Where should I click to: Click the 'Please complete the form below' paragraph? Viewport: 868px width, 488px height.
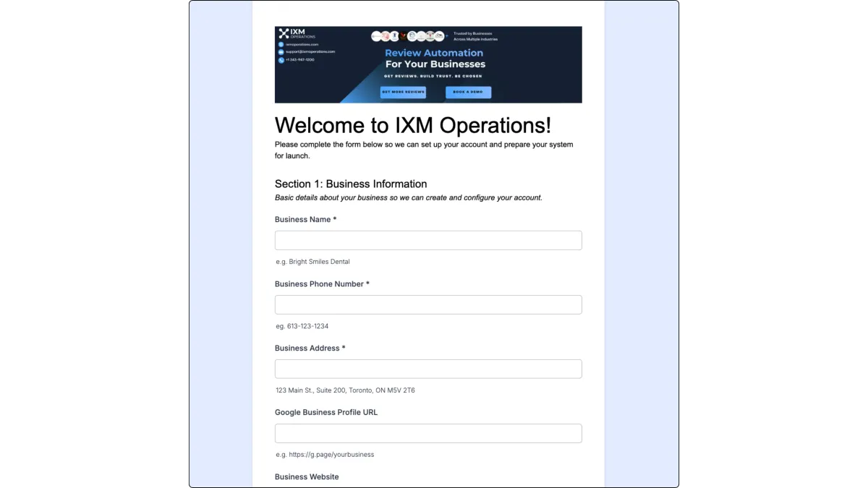pos(424,150)
